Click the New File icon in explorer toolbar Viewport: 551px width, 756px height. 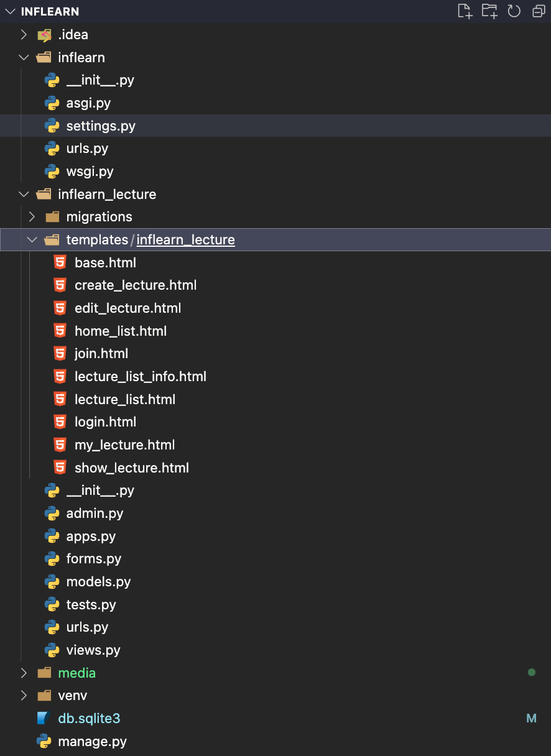[465, 11]
